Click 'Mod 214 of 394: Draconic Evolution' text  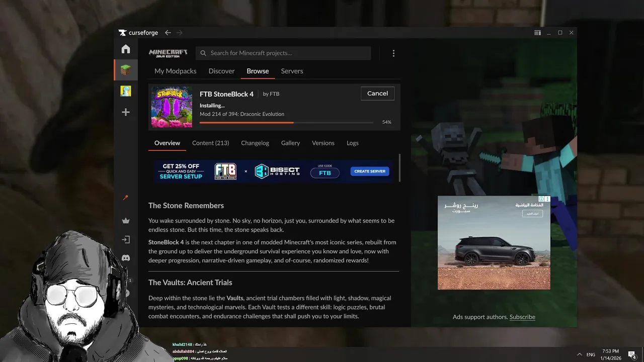tap(242, 114)
